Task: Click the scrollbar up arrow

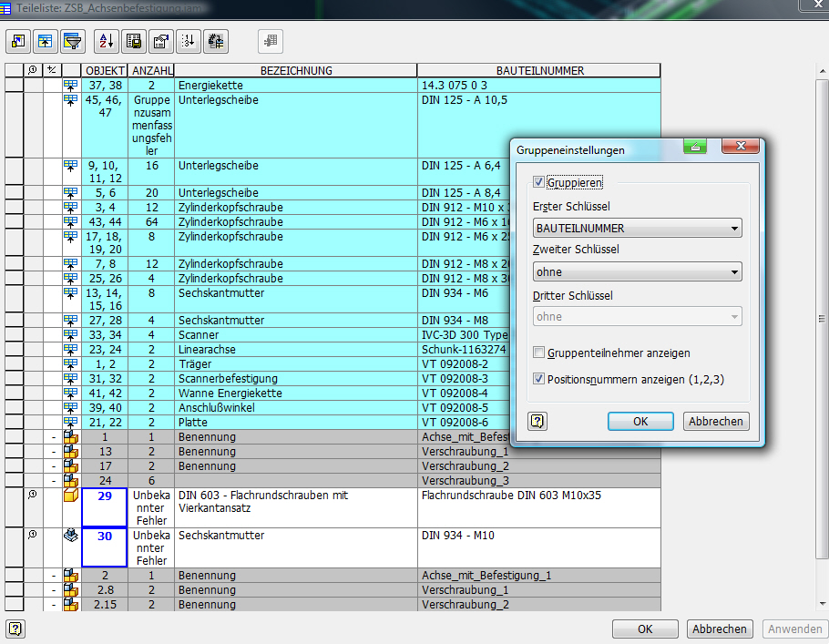Action: point(822,71)
